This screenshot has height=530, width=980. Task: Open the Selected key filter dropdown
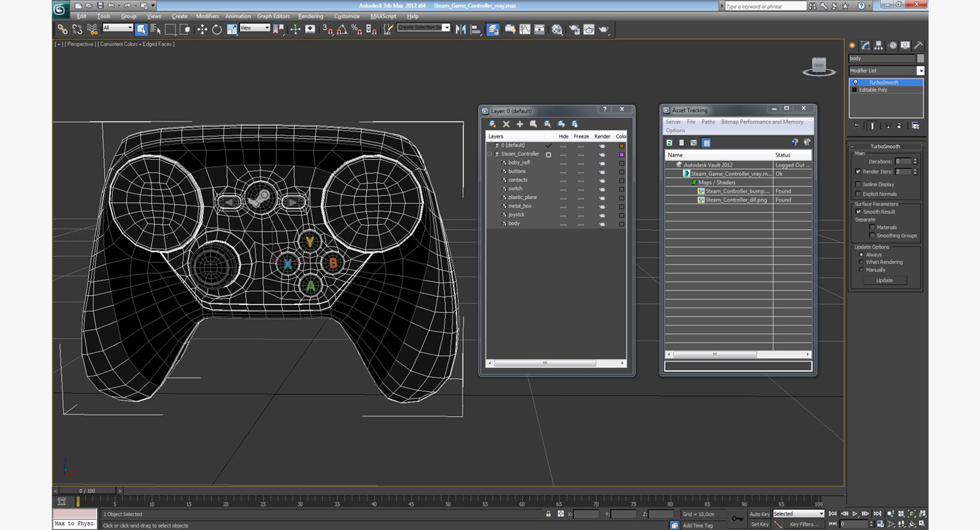[799, 514]
